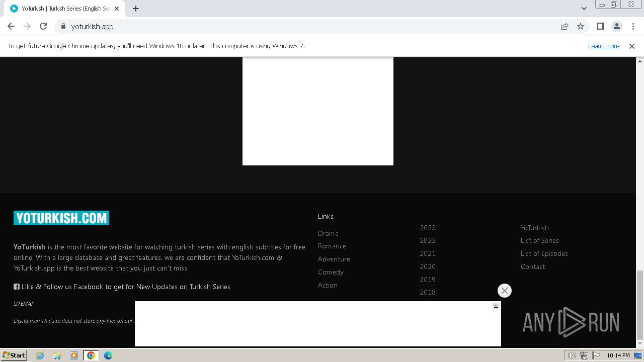Click the Facebook follow link

(x=122, y=287)
